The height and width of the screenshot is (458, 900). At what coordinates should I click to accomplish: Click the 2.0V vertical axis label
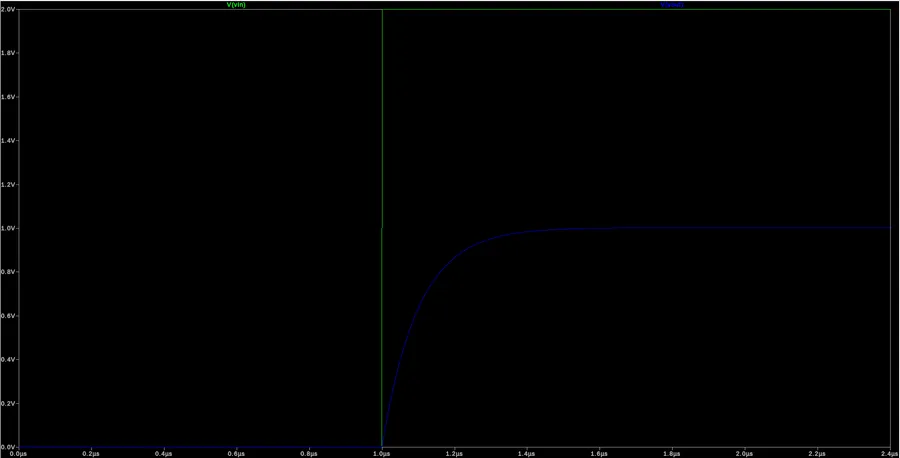(7, 9)
